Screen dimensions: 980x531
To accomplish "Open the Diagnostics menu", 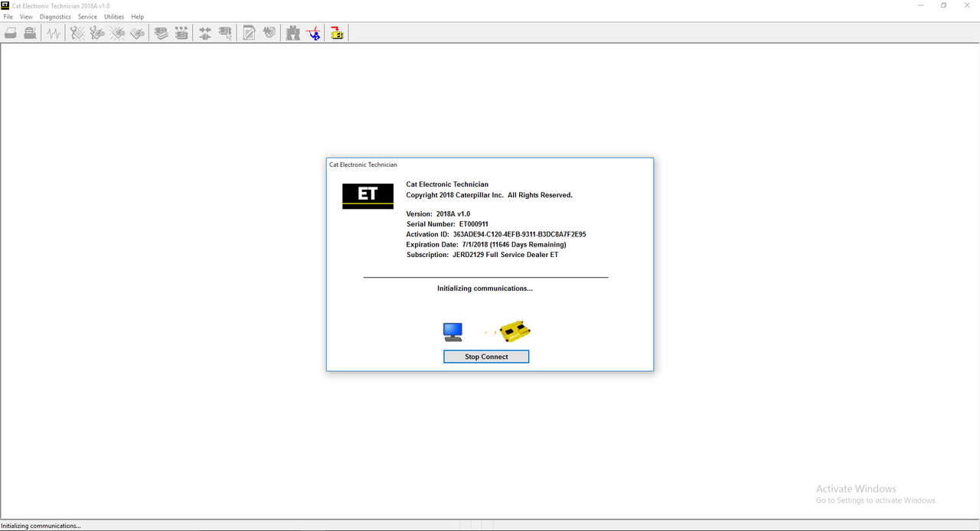I will [55, 16].
